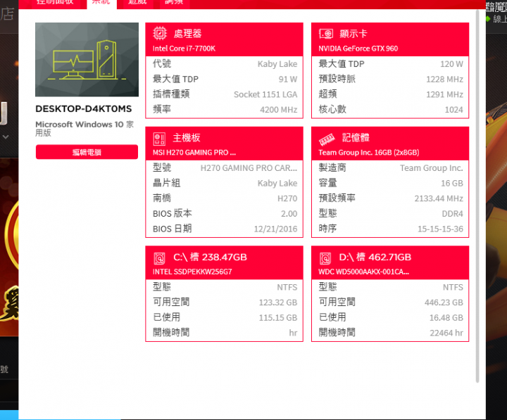Click the 處理器 heading
The image size is (507, 420).
pyautogui.click(x=187, y=34)
